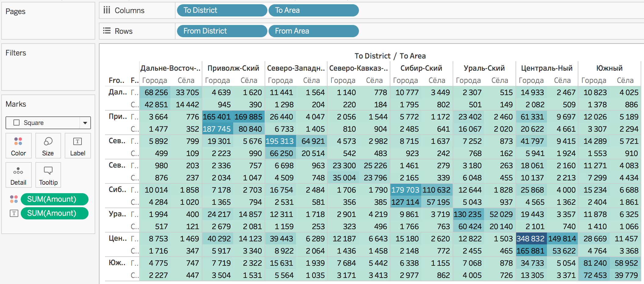
Task: Click the Tooltip marks card icon
Action: [48, 175]
